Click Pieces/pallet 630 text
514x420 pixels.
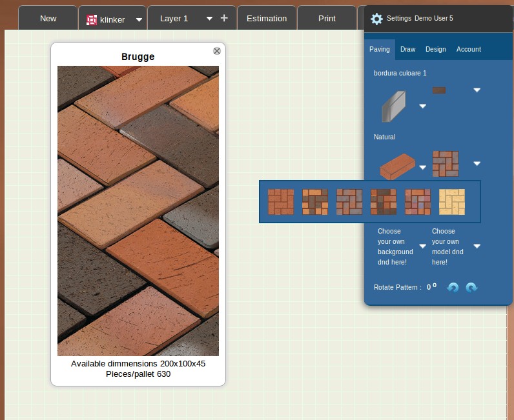pyautogui.click(x=138, y=374)
